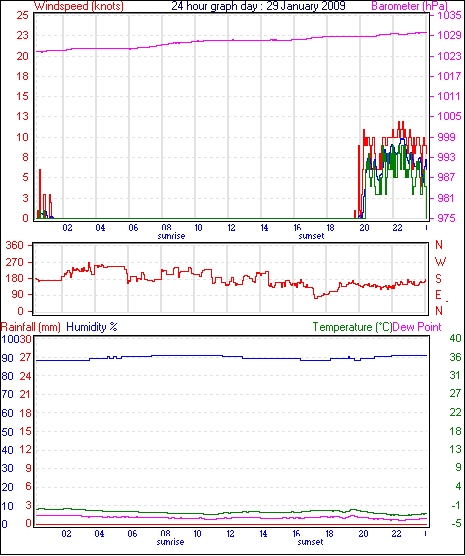465x556 pixels.
Task: Click the Barometer (hPa) axis title
Action: pos(409,6)
